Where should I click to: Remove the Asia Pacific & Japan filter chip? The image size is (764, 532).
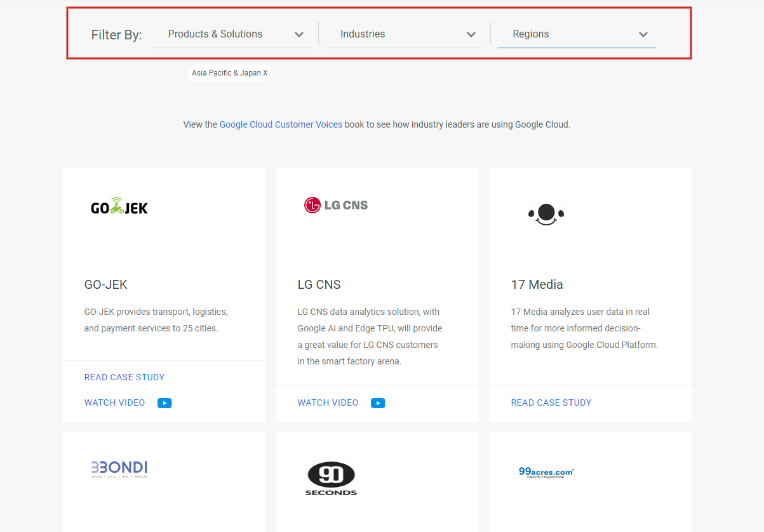[x=230, y=73]
